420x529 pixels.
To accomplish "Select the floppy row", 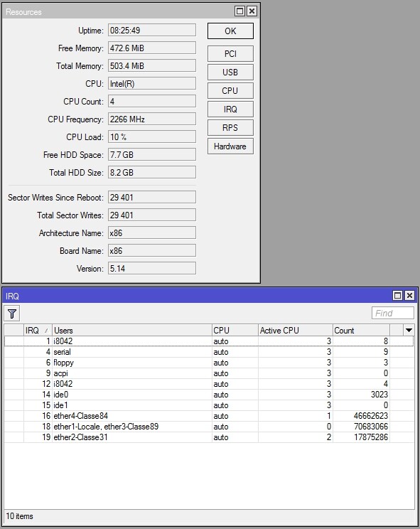I will click(209, 363).
